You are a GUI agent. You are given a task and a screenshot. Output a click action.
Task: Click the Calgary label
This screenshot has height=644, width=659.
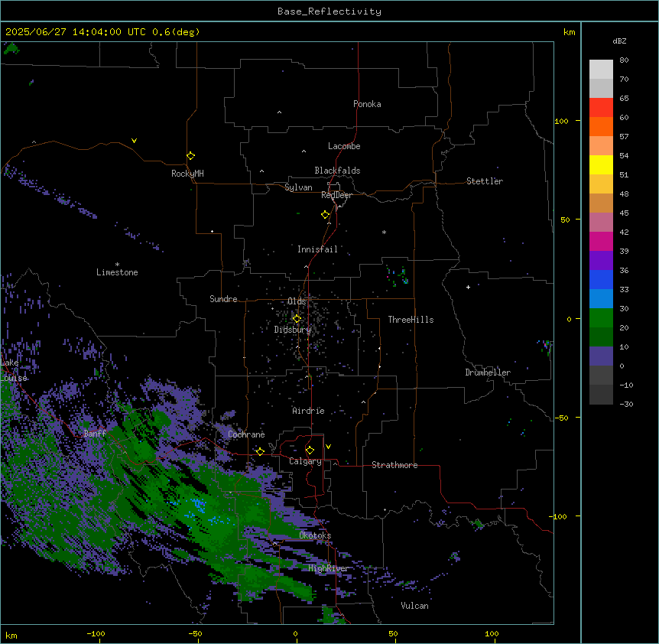click(x=305, y=461)
